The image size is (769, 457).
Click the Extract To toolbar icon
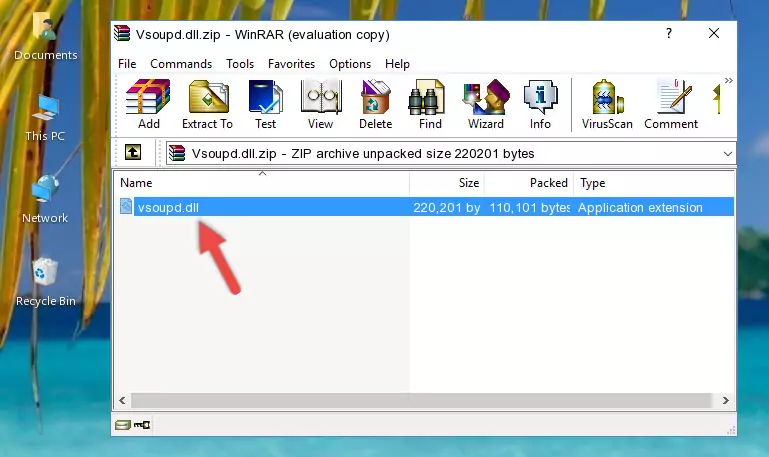[x=207, y=104]
